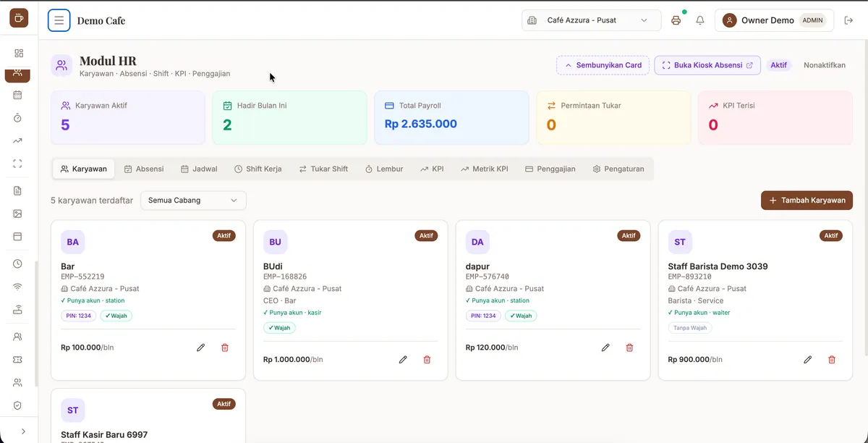Image resolution: width=868 pixels, height=443 pixels.
Task: Open the hamburger menu button
Action: click(59, 20)
